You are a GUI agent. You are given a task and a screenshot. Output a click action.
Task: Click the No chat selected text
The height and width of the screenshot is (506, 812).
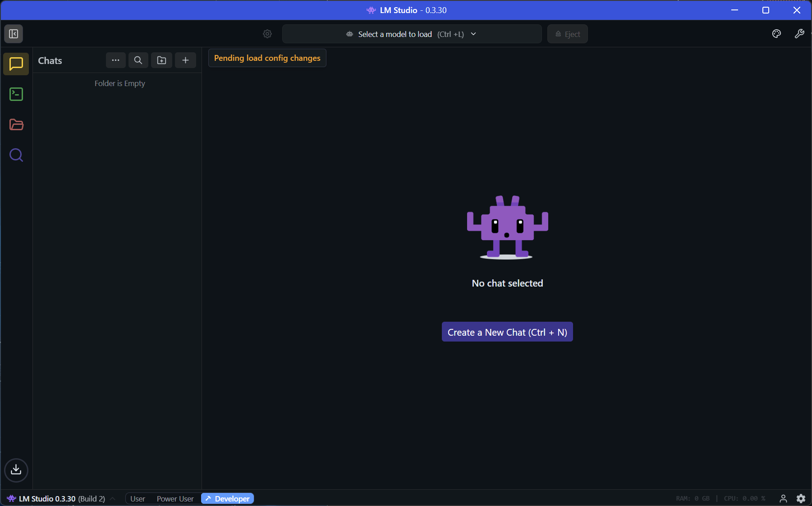[507, 283]
